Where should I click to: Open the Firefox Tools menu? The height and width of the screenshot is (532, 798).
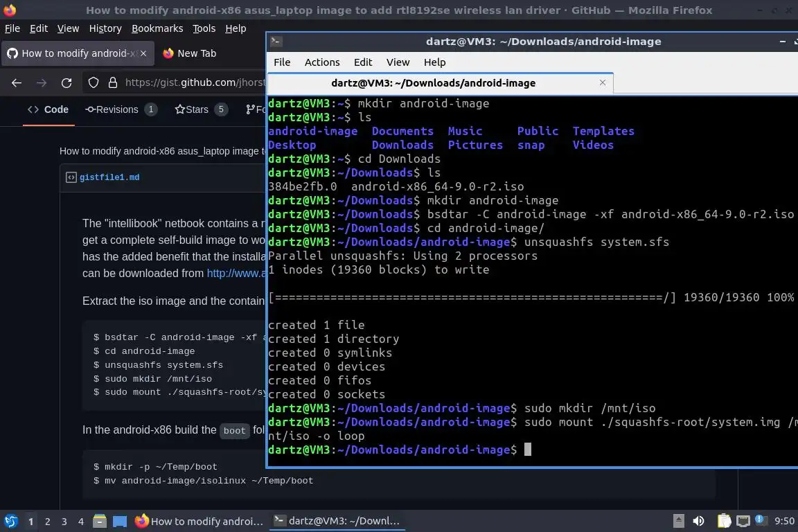tap(204, 28)
